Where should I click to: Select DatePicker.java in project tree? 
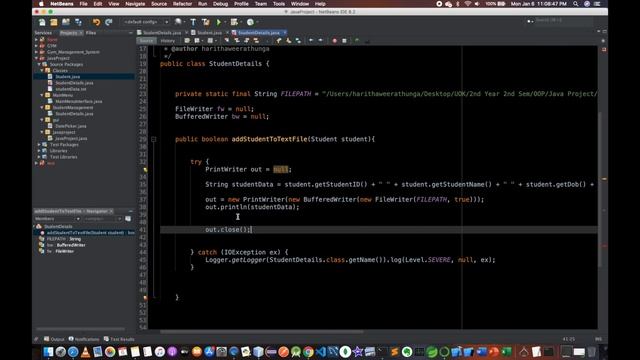click(71, 126)
